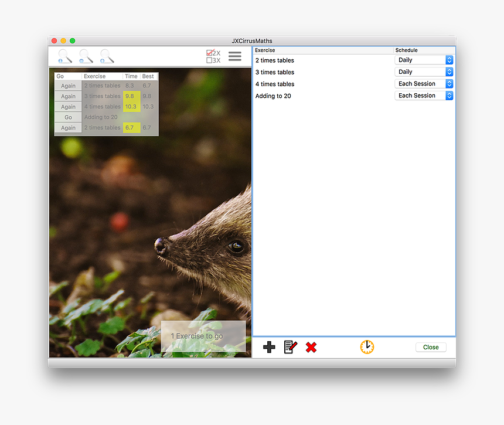Change schedule for 4 times tables
Image resolution: width=504 pixels, height=425 pixels.
424,84
